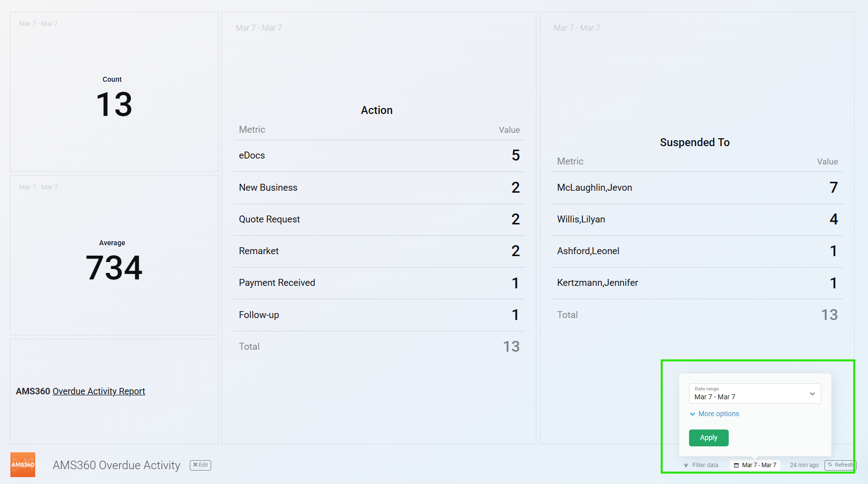Refresh the dashboard data
The width and height of the screenshot is (868, 484).
pyautogui.click(x=840, y=465)
